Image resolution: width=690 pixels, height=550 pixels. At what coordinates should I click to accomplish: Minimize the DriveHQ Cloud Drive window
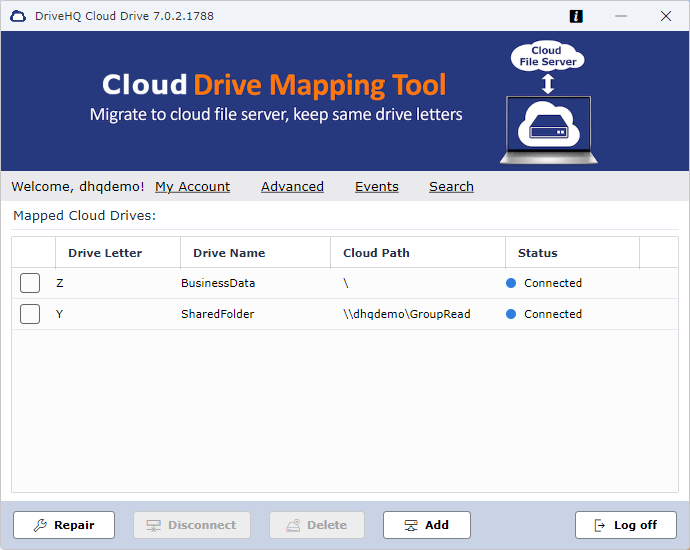621,16
